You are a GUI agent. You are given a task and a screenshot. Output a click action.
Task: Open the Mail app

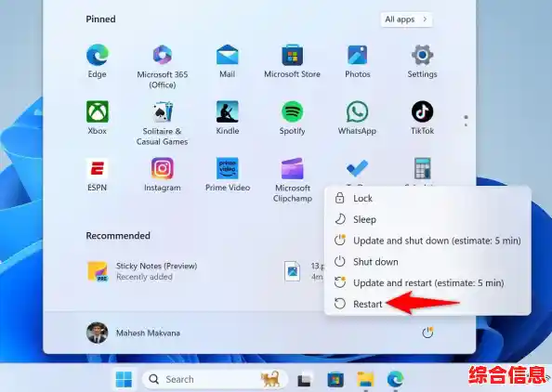point(227,61)
